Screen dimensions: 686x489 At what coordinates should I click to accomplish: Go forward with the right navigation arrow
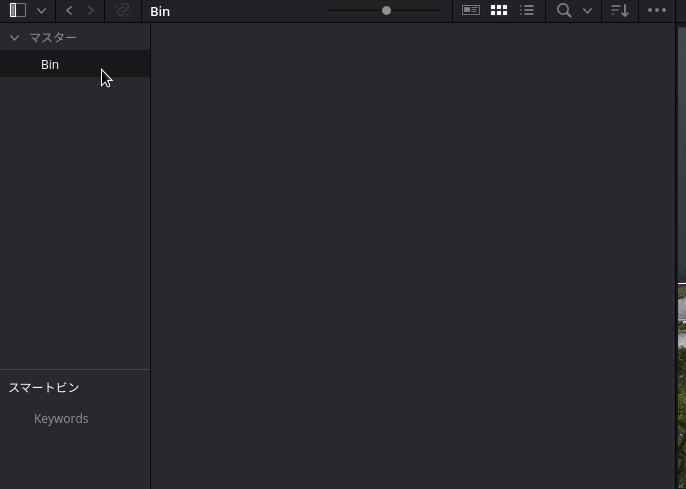coord(91,10)
